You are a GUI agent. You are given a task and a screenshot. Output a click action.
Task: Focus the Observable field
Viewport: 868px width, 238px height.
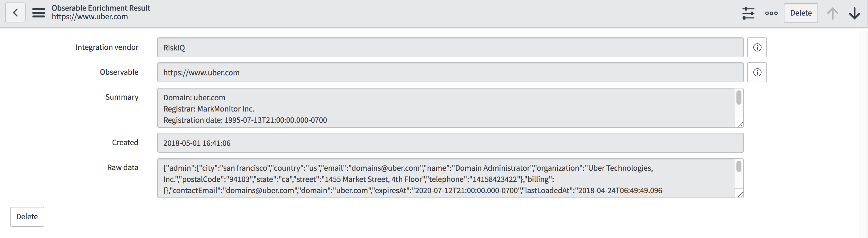point(450,72)
